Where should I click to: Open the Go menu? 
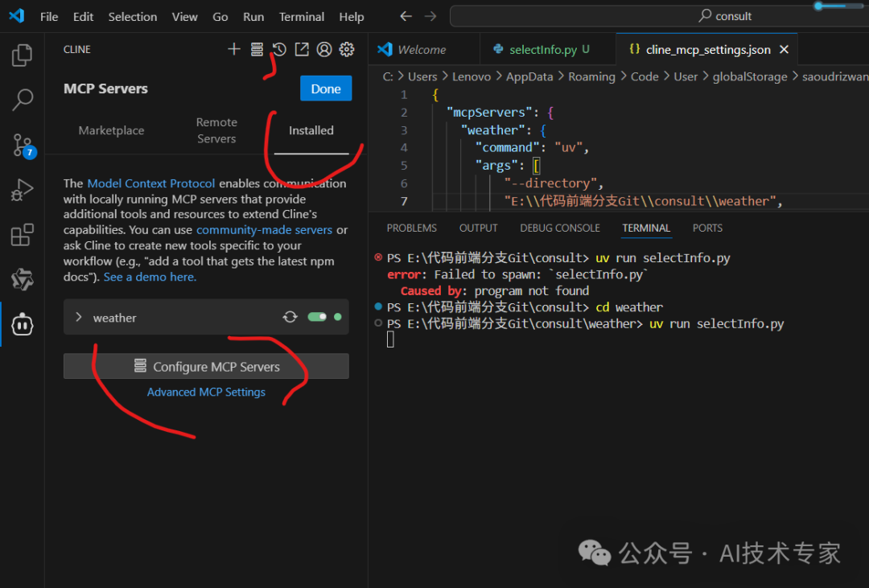click(x=220, y=17)
